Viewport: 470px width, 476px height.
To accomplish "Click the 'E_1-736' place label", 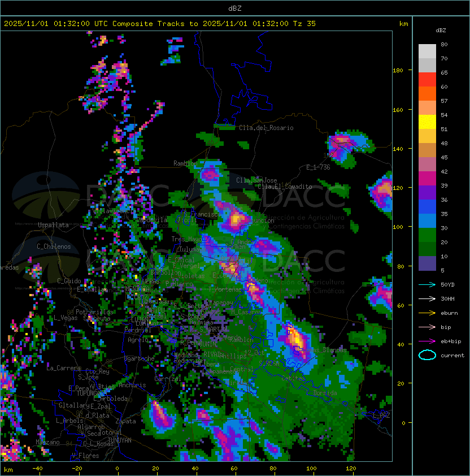I will click(x=318, y=167).
